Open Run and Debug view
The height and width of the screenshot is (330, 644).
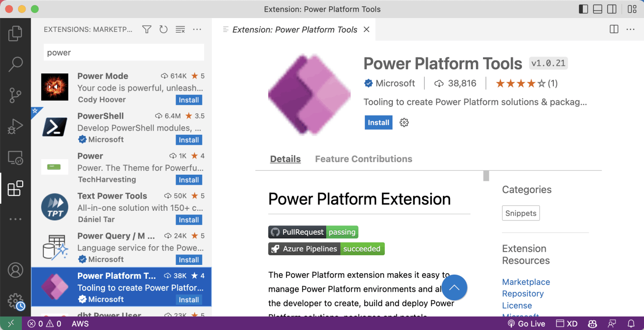15,126
